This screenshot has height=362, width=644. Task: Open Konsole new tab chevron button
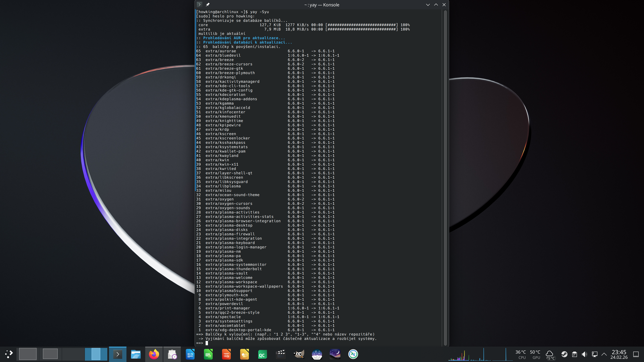coord(199,5)
